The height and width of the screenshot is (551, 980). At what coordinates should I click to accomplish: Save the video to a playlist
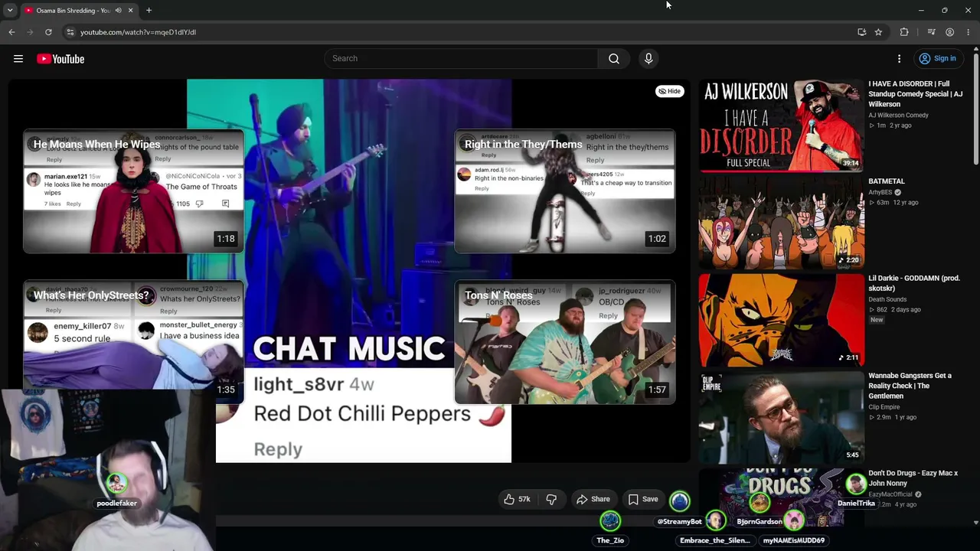point(643,500)
